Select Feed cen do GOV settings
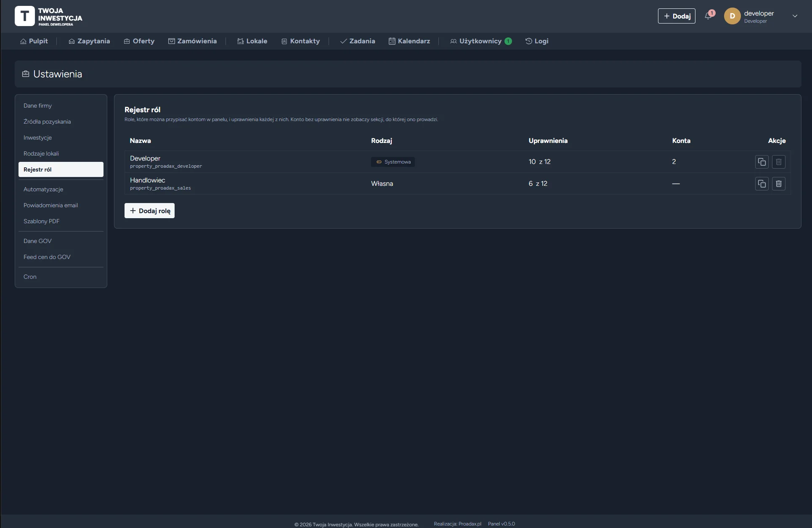The height and width of the screenshot is (528, 812). [61, 257]
